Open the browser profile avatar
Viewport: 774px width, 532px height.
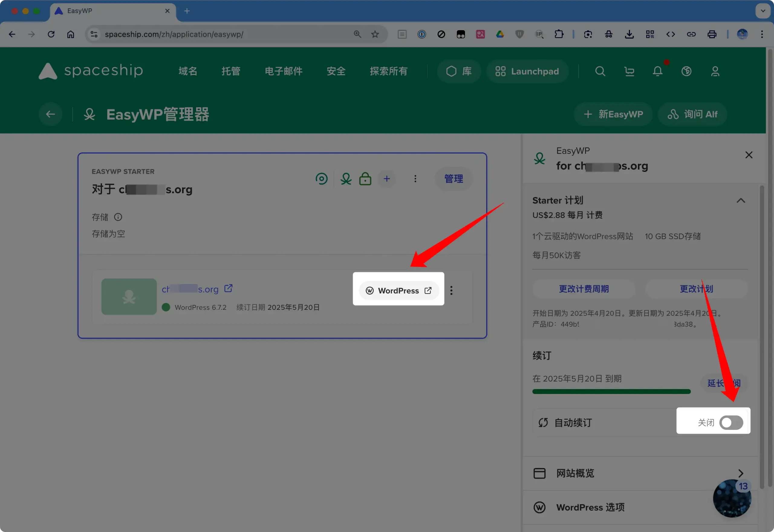pyautogui.click(x=742, y=34)
